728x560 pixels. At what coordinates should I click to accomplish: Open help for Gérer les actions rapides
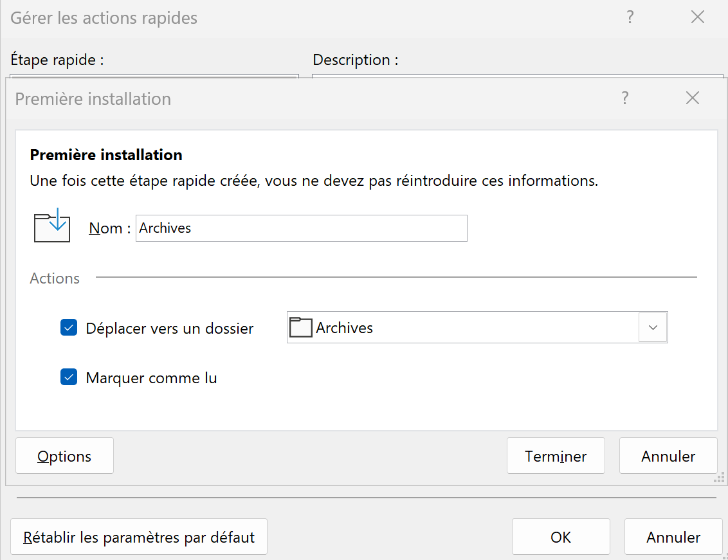[630, 17]
